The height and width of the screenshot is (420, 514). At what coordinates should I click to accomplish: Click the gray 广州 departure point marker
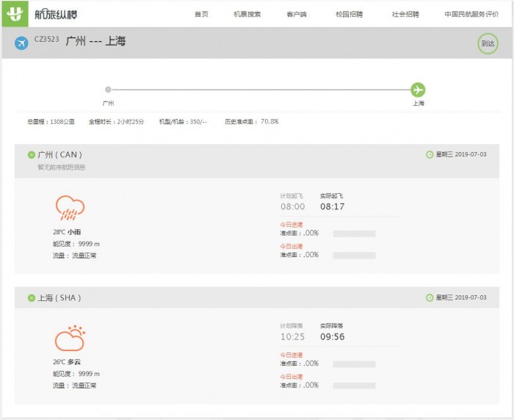tap(108, 90)
